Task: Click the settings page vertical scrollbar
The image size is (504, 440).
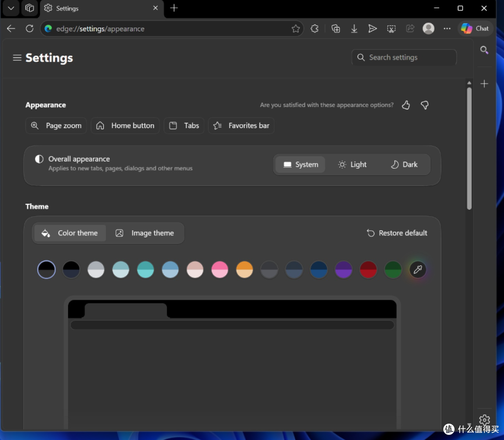Action: 469,149
